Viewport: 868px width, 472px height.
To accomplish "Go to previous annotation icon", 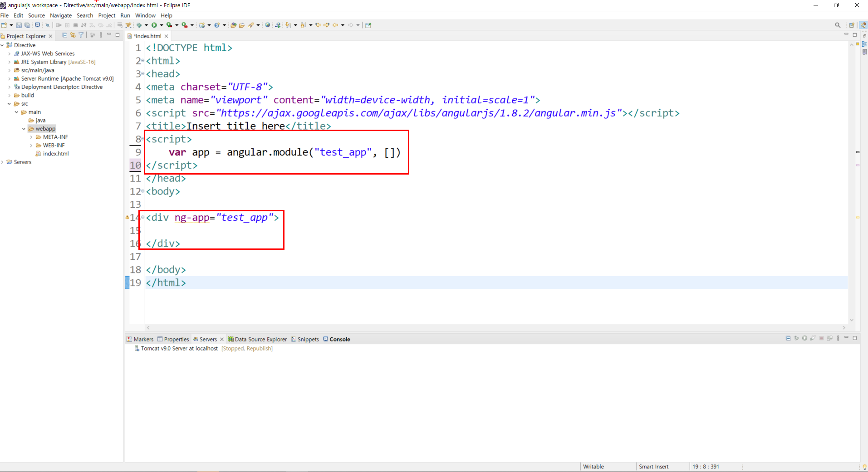I will pos(303,25).
